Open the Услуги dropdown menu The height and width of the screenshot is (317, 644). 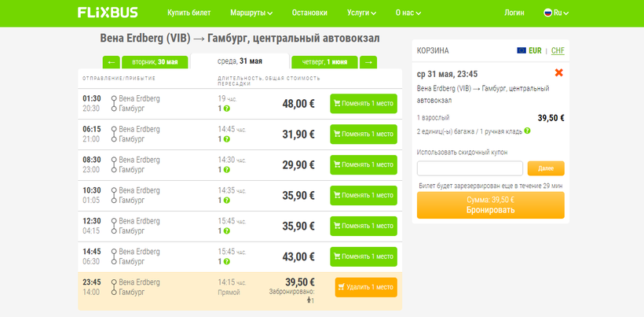point(361,13)
